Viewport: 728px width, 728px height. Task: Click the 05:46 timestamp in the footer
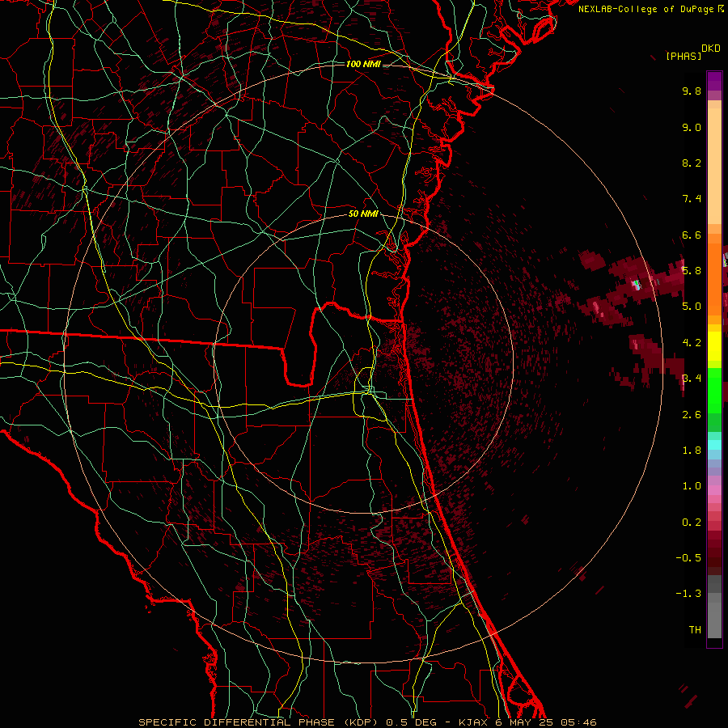(580, 722)
